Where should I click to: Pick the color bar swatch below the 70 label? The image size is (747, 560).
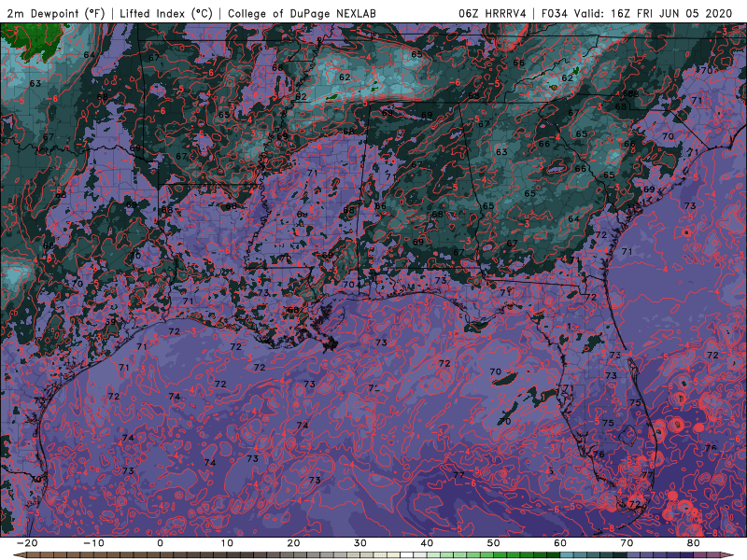coord(634,555)
